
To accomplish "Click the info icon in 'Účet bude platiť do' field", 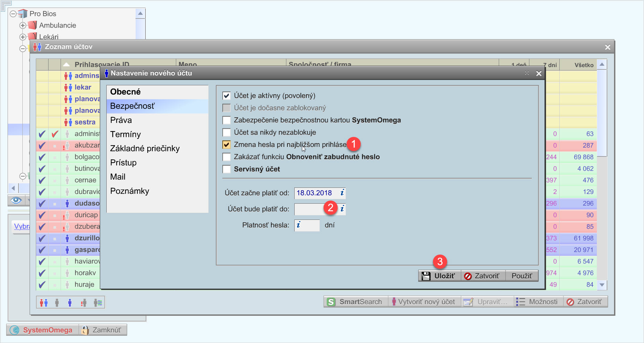I will pos(342,209).
